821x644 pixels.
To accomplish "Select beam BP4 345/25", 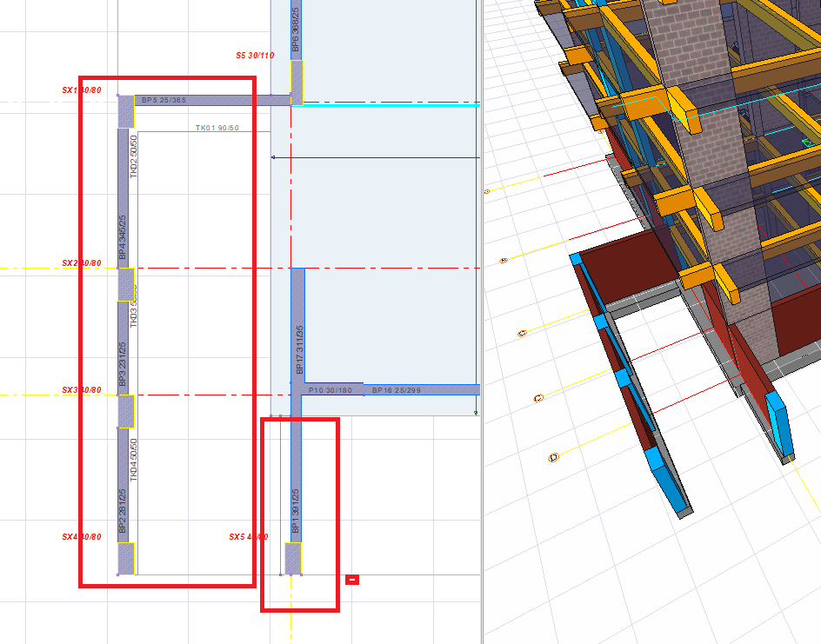I will click(123, 238).
